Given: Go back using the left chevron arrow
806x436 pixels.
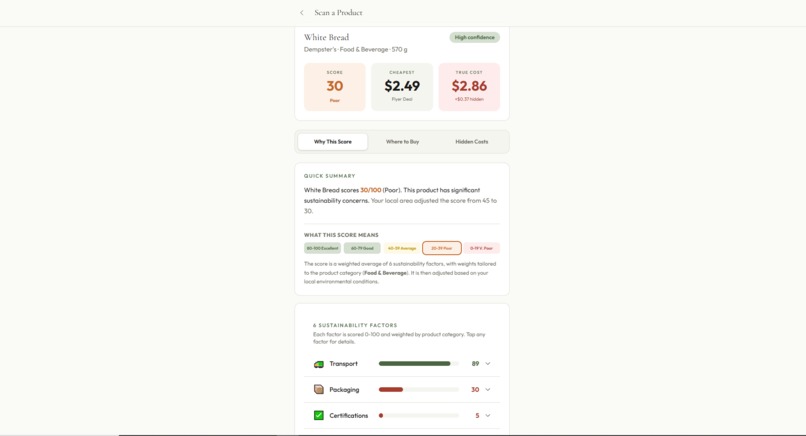Looking at the screenshot, I should click(302, 13).
